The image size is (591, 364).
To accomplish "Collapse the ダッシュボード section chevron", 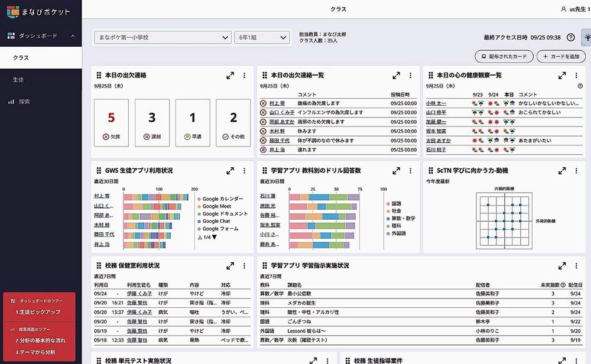I will click(x=72, y=35).
